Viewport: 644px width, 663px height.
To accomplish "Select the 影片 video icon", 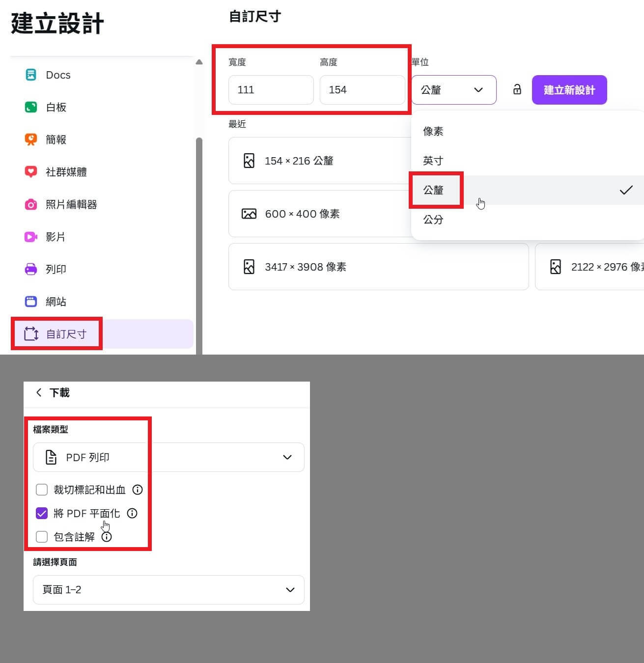I will point(30,237).
